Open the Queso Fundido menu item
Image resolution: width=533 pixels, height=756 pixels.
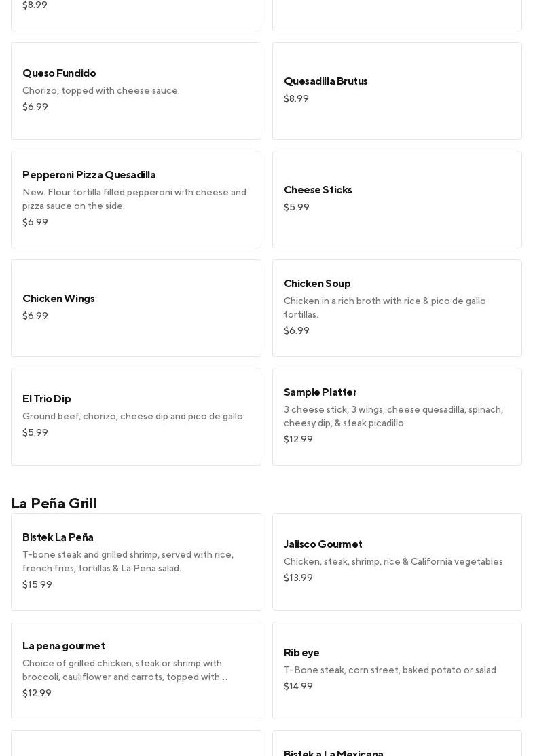[136, 91]
